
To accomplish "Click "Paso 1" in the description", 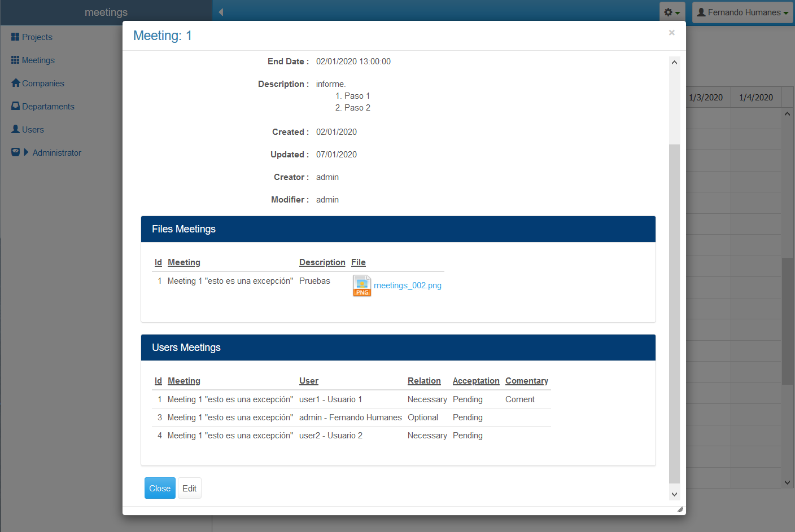I will click(357, 96).
